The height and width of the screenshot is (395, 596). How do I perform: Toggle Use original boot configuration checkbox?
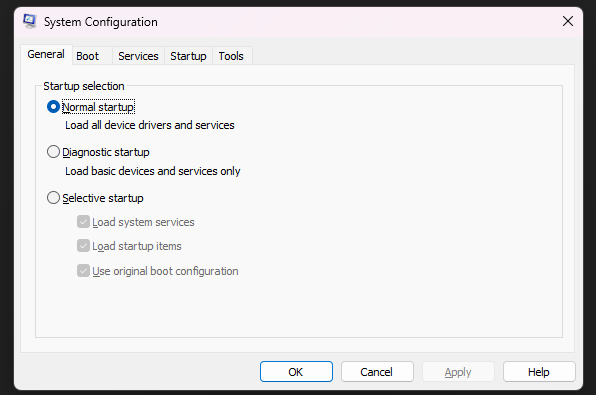coord(83,271)
